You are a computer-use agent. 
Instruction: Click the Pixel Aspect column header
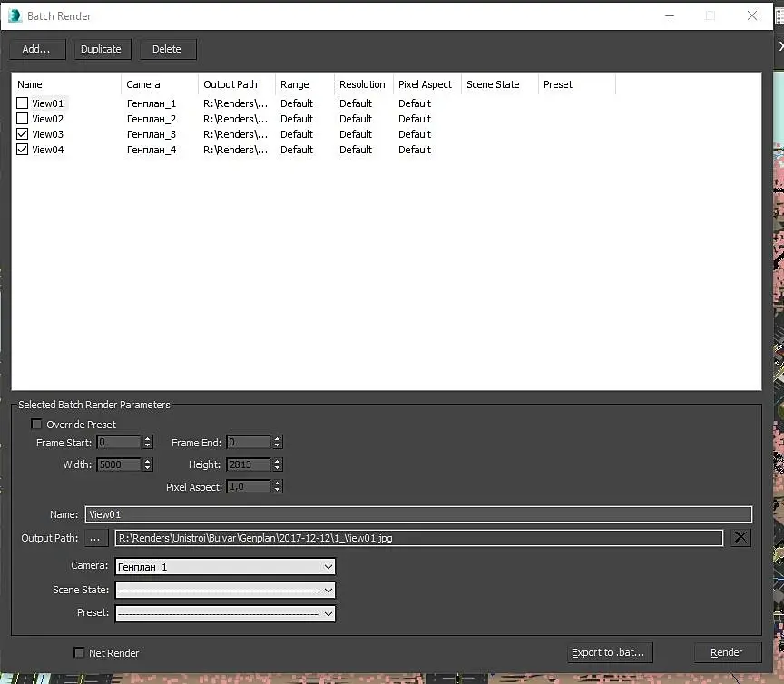point(427,84)
